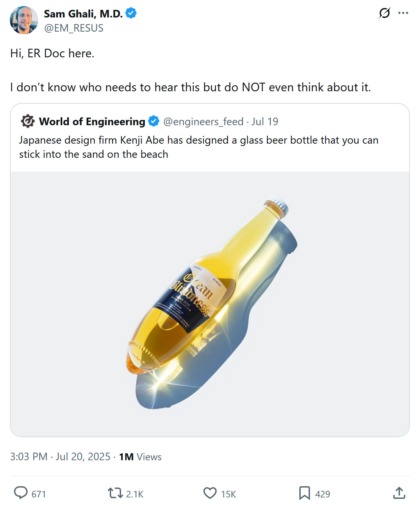Open the three-dot more options menu
This screenshot has height=506, width=420.
click(x=403, y=13)
